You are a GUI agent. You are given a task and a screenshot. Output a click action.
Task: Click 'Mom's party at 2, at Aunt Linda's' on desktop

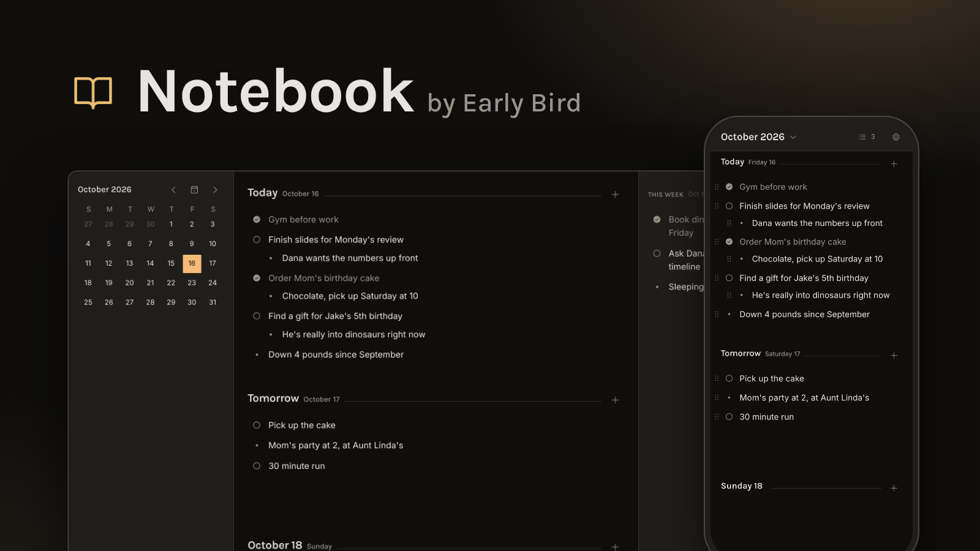click(336, 446)
